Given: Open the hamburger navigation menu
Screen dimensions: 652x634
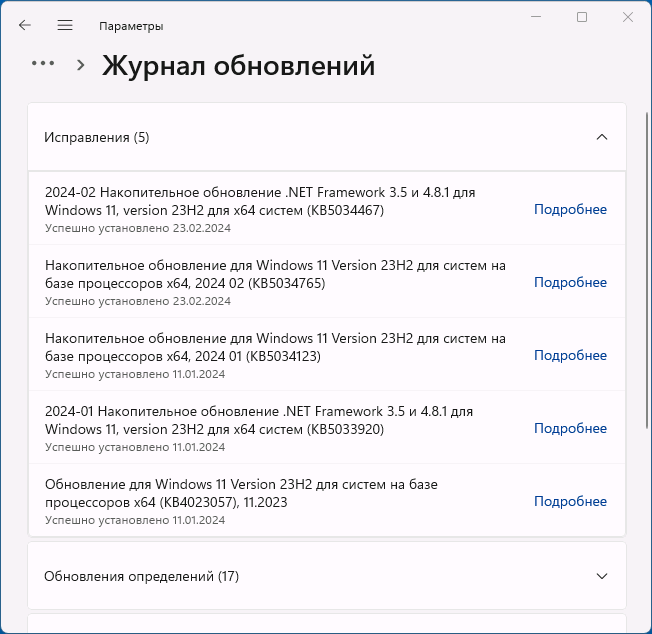Looking at the screenshot, I should [x=65, y=25].
